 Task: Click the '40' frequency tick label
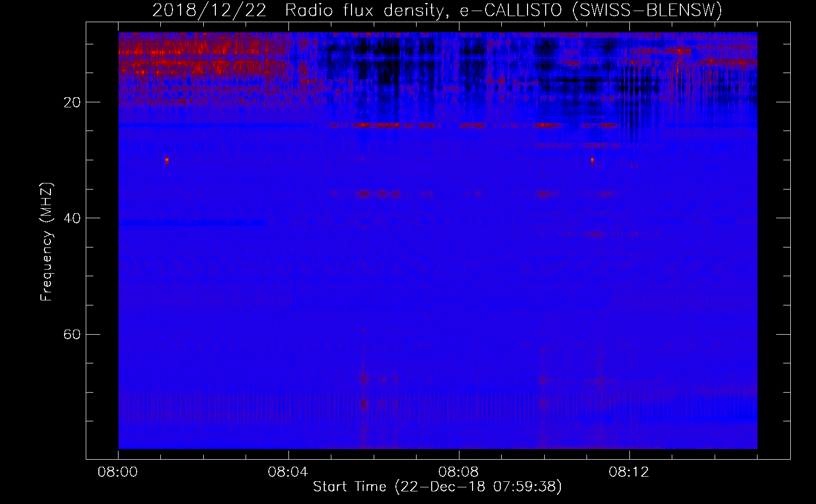[x=73, y=219]
